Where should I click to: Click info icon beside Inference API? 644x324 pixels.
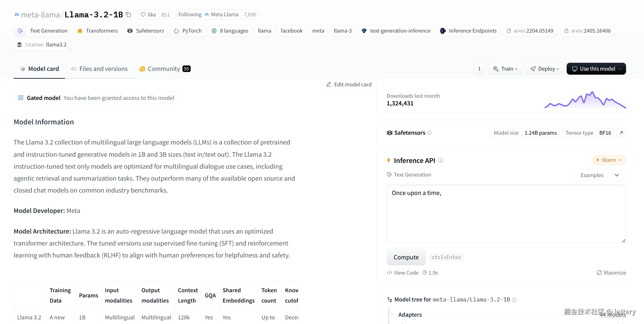point(441,160)
